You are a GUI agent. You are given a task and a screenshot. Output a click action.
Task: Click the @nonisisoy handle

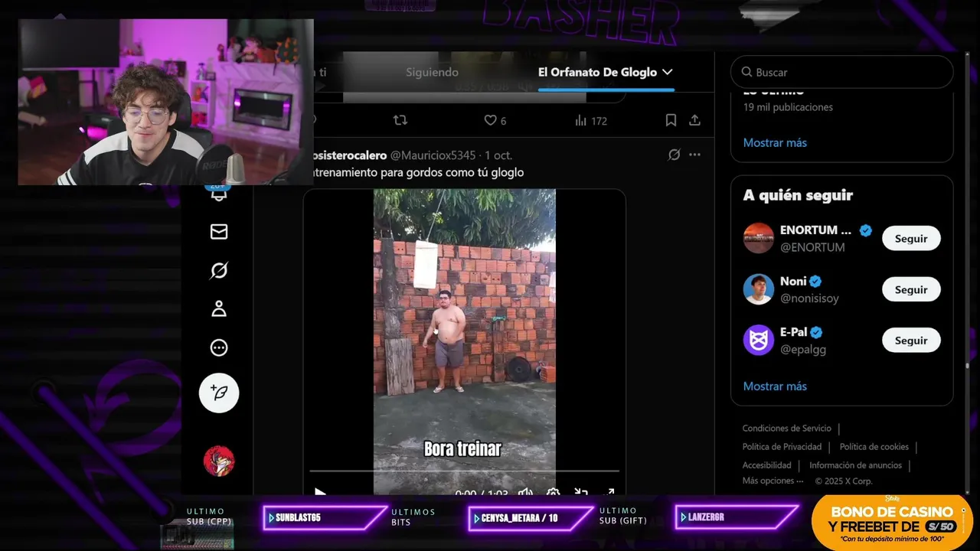[809, 298]
